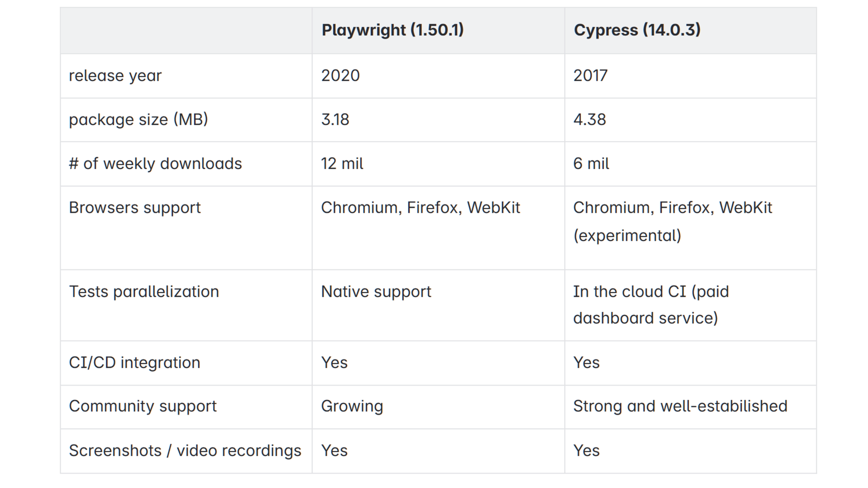Click the Playwright release year 2020
The image size is (868, 488).
click(340, 75)
